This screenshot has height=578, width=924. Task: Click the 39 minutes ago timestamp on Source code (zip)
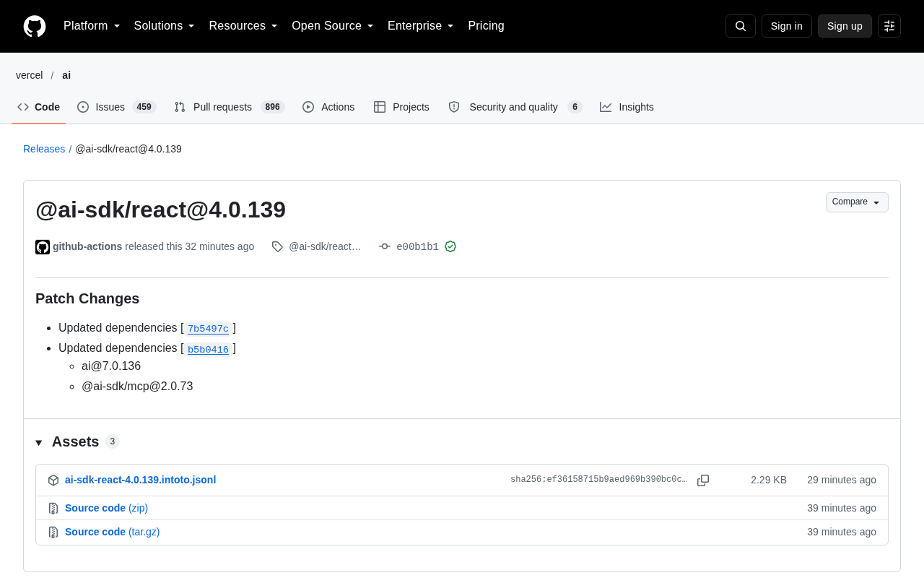pyautogui.click(x=842, y=508)
